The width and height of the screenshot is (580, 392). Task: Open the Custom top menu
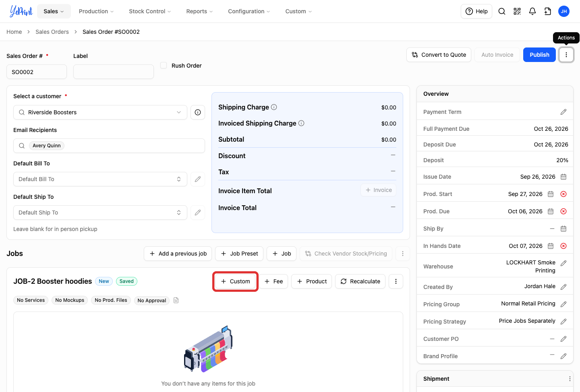(298, 11)
